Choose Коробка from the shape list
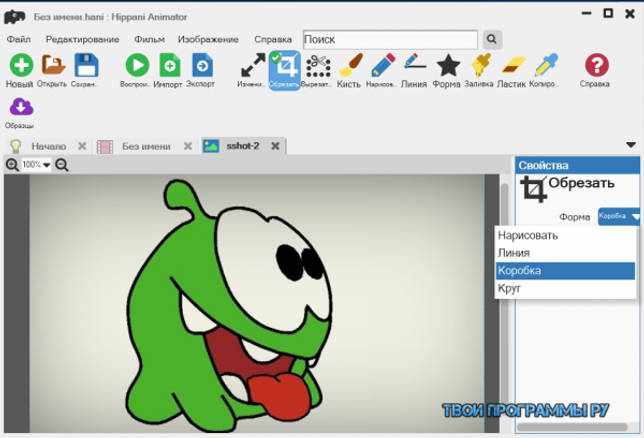The height and width of the screenshot is (438, 644). [565, 271]
